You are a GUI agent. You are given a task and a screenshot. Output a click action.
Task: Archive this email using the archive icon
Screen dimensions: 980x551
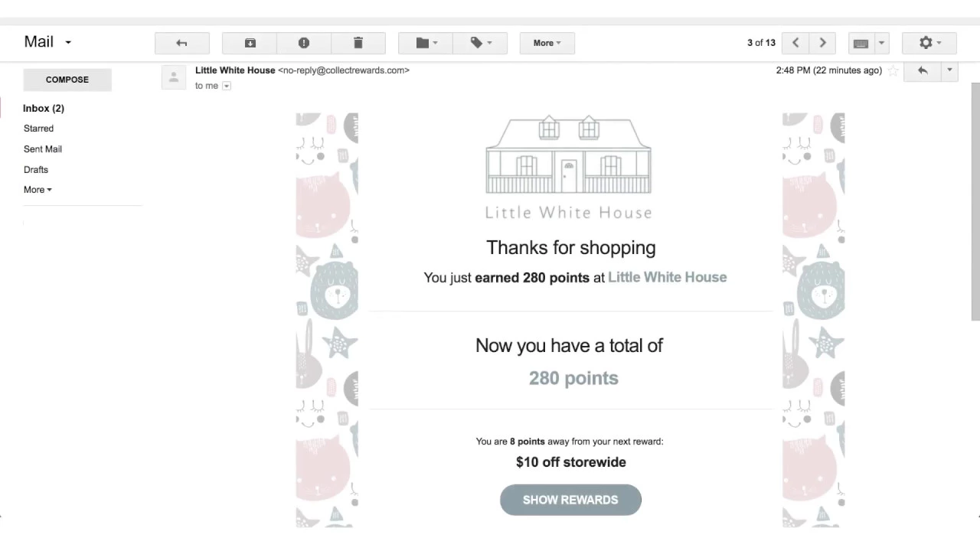click(250, 43)
